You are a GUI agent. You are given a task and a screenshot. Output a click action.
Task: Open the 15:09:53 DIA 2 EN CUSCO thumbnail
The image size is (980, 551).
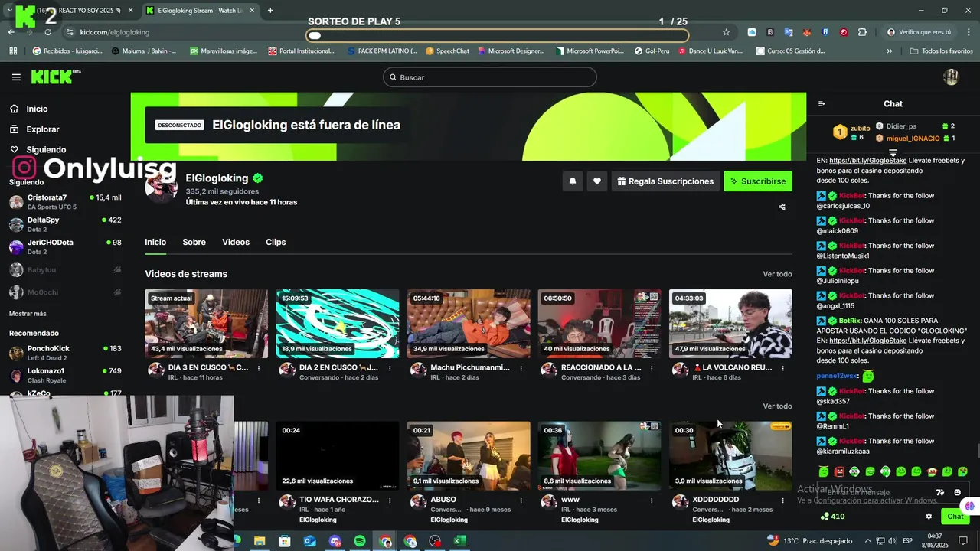[338, 324]
